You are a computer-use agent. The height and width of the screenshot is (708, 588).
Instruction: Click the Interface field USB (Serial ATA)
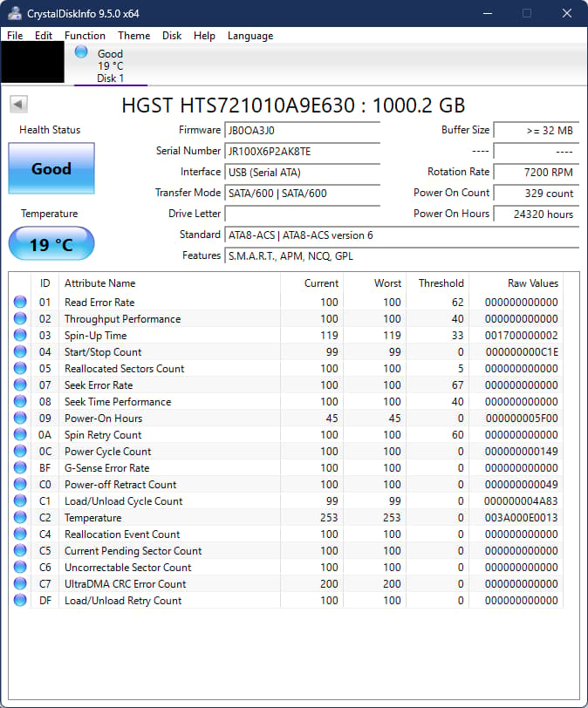tap(302, 172)
